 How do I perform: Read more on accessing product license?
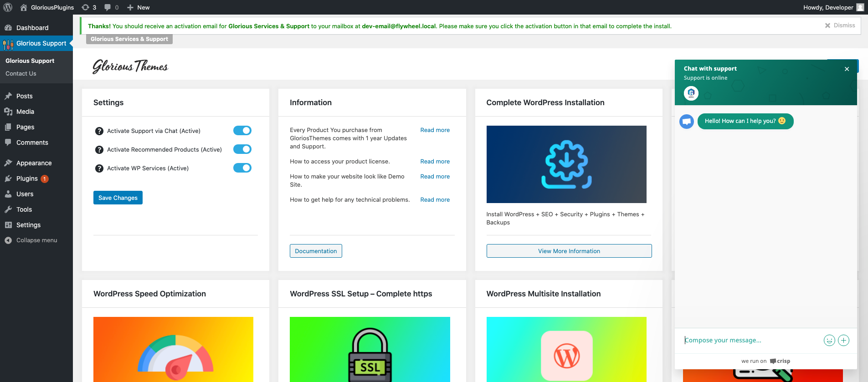point(435,162)
